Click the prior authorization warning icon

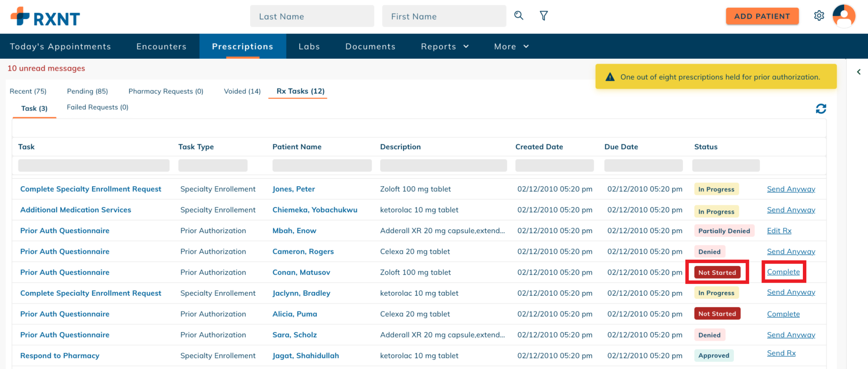610,77
